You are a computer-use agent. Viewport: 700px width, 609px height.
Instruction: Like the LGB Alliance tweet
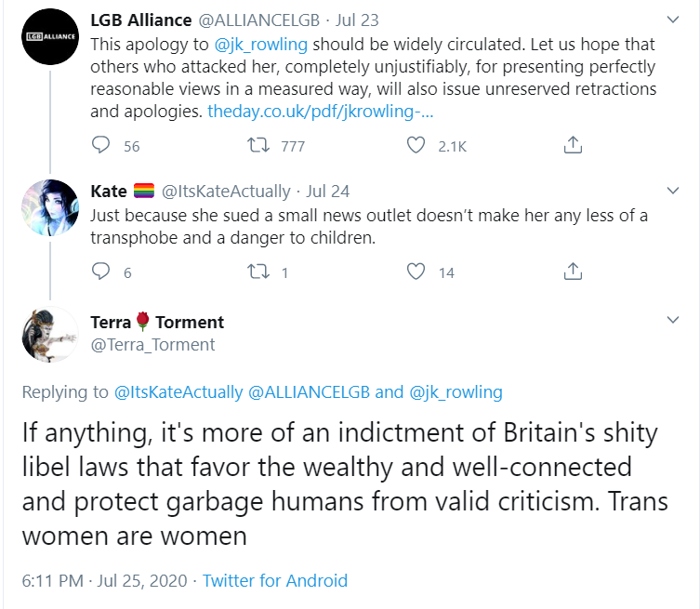(x=416, y=145)
